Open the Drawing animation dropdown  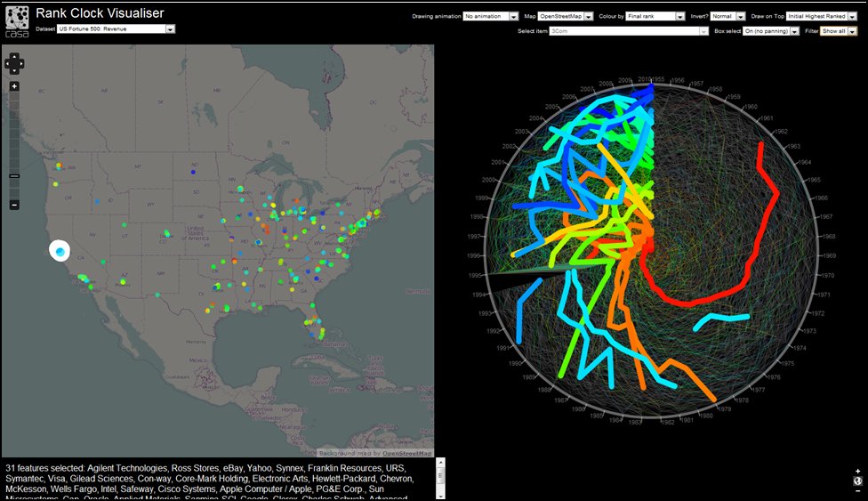pyautogui.click(x=490, y=17)
